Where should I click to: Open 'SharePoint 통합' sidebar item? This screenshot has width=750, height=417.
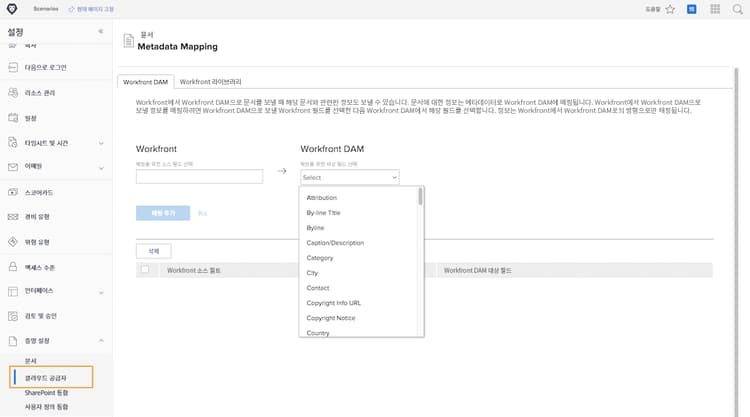tap(46, 393)
